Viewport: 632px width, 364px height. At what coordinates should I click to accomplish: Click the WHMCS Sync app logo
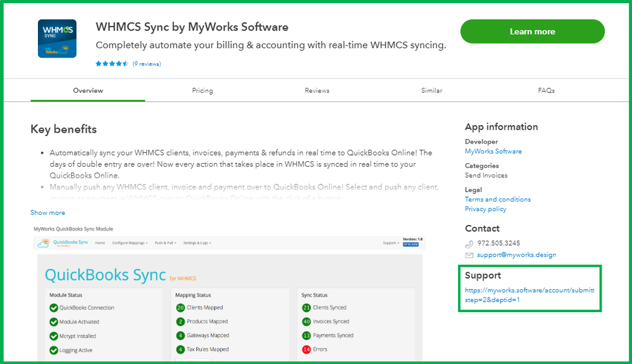pos(57,39)
